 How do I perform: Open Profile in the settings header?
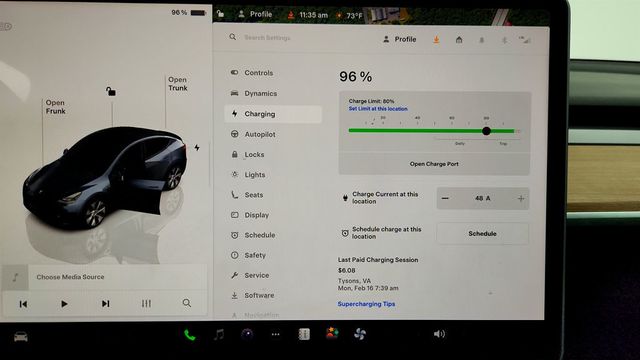coord(400,39)
